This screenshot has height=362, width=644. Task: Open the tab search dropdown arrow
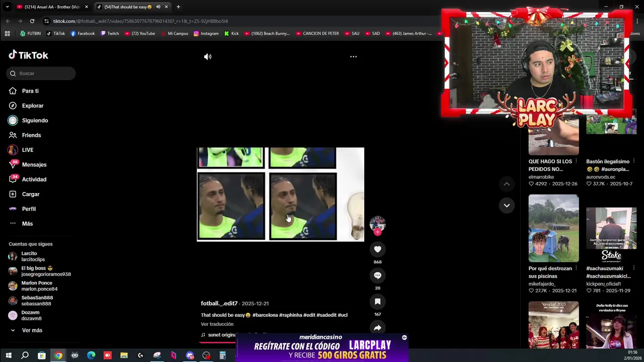pyautogui.click(x=7, y=7)
